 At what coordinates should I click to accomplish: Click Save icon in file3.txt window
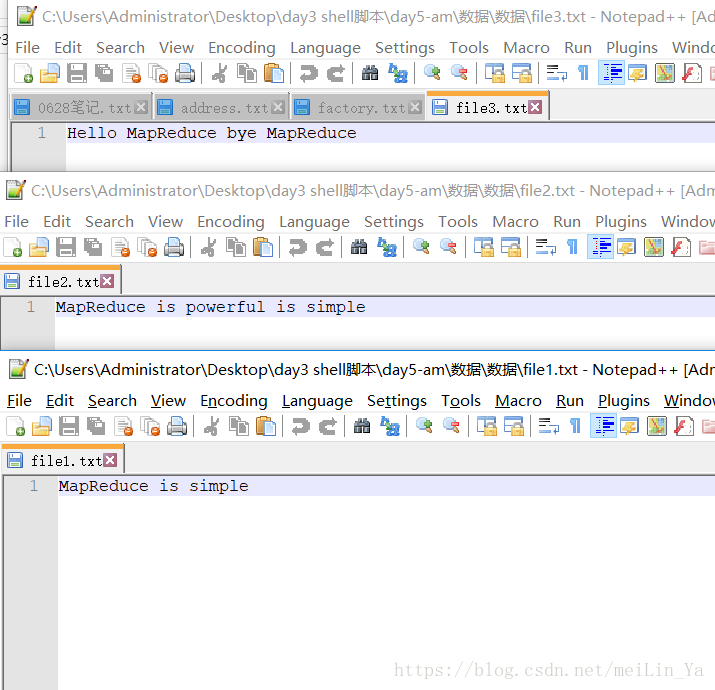pyautogui.click(x=77, y=73)
